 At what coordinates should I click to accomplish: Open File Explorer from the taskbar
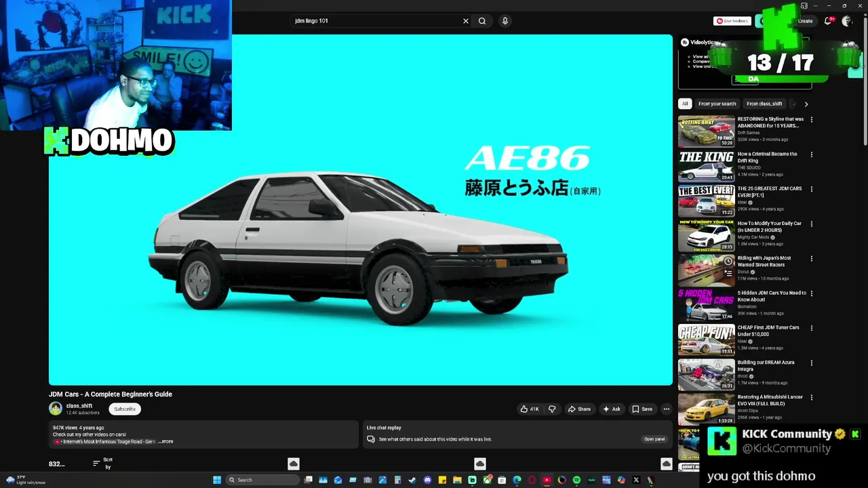[x=457, y=480]
